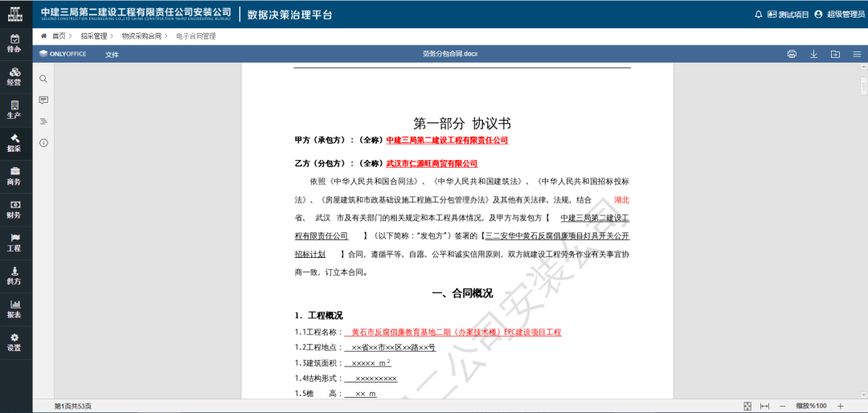Click the 1.3建筑面积 line

(342, 363)
